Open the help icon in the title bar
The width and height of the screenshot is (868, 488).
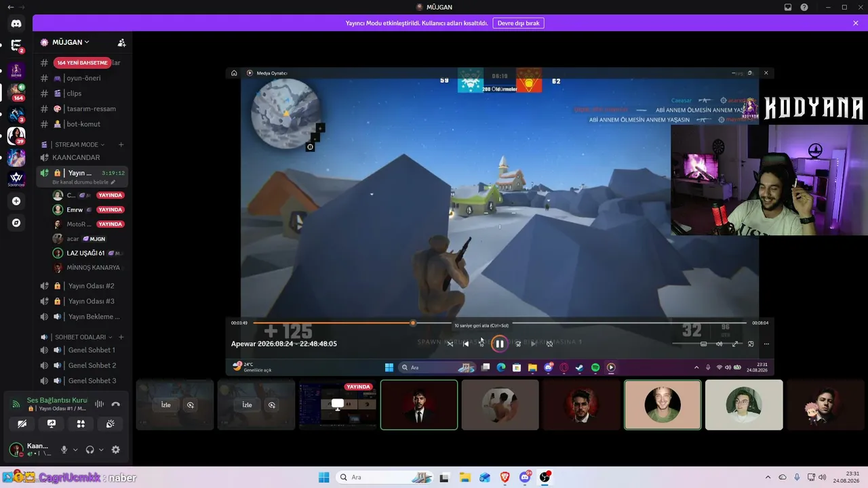tap(804, 7)
